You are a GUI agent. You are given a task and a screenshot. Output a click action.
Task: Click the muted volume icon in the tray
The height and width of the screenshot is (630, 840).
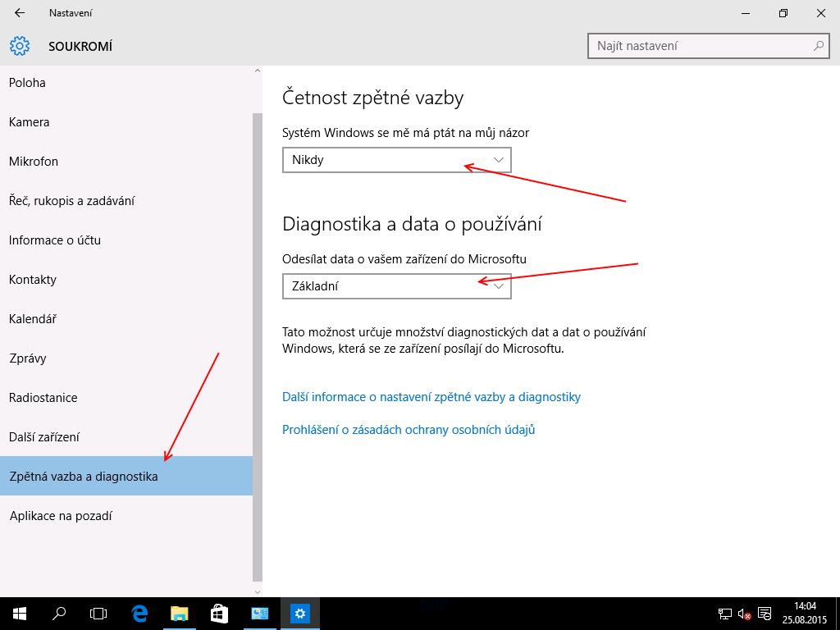745,614
